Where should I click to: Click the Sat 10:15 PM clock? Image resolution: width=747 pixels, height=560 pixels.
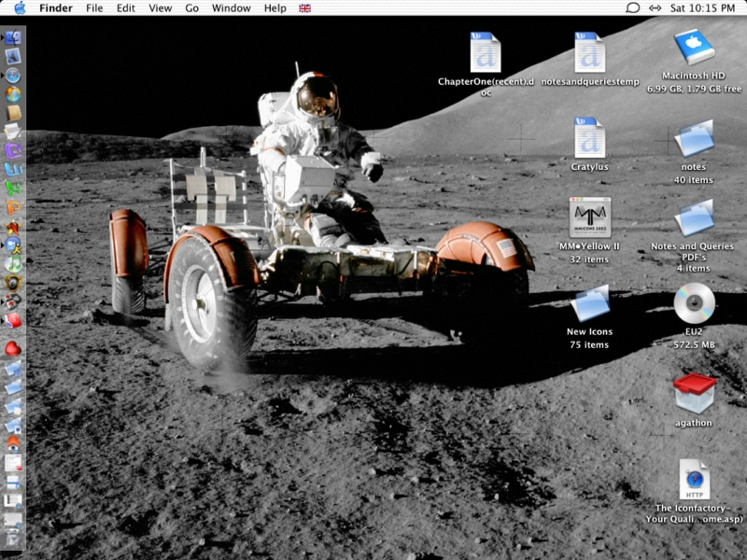tap(703, 8)
